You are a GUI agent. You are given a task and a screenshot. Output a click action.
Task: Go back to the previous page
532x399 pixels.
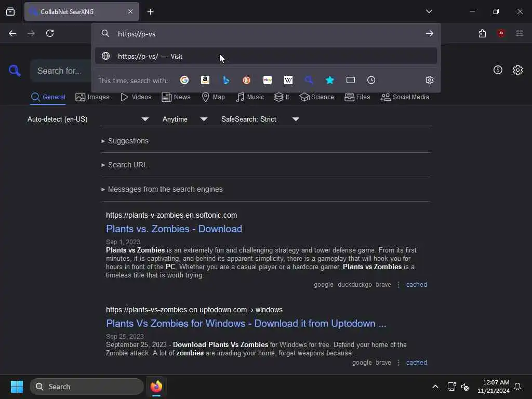point(12,33)
